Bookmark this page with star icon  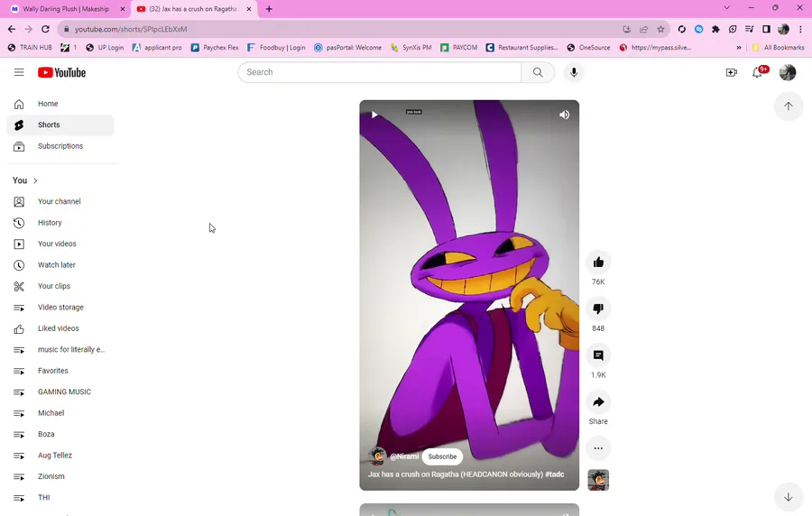[660, 30]
